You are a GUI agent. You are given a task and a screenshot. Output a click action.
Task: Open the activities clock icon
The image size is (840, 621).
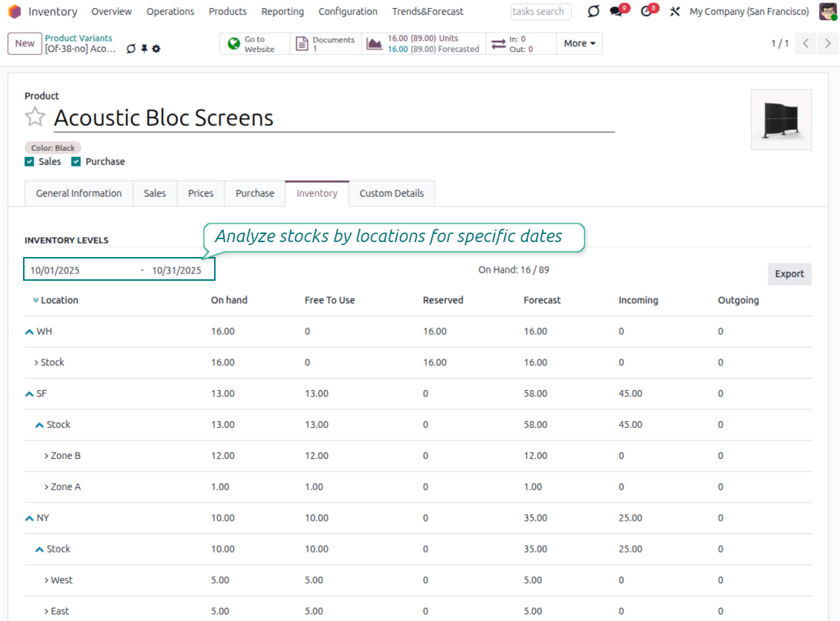pyautogui.click(x=646, y=12)
